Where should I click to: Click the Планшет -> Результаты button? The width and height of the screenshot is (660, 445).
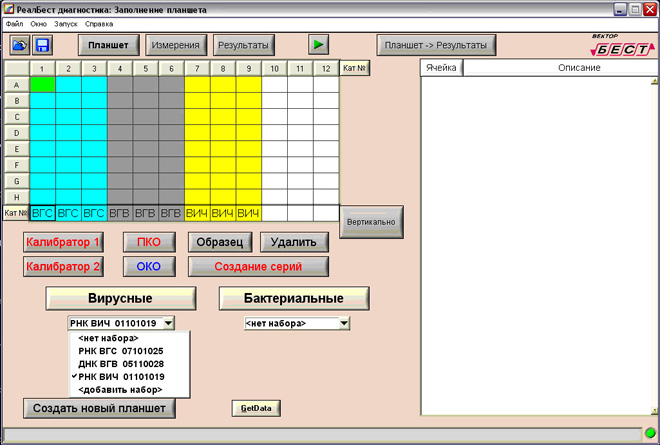pyautogui.click(x=436, y=45)
